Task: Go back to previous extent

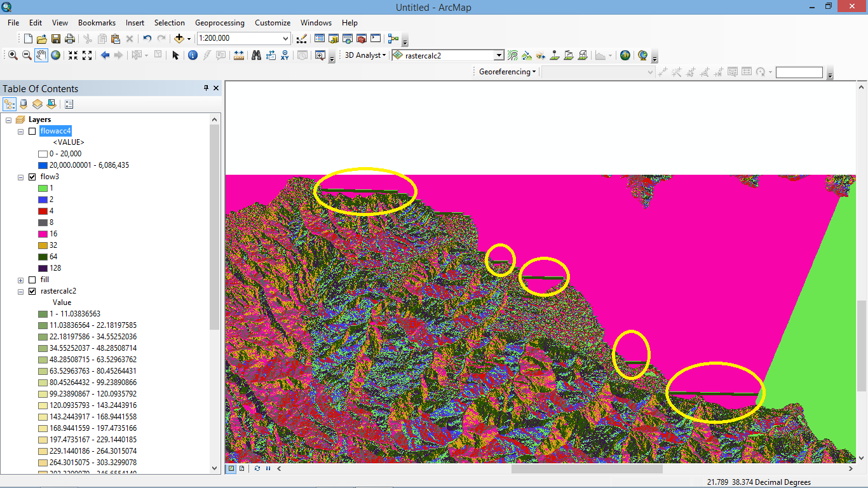Action: click(x=105, y=55)
